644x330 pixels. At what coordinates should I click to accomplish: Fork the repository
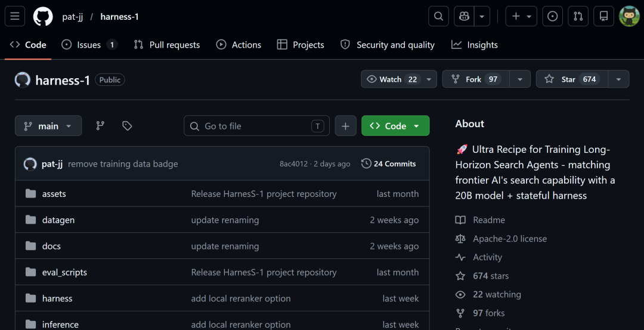point(476,79)
